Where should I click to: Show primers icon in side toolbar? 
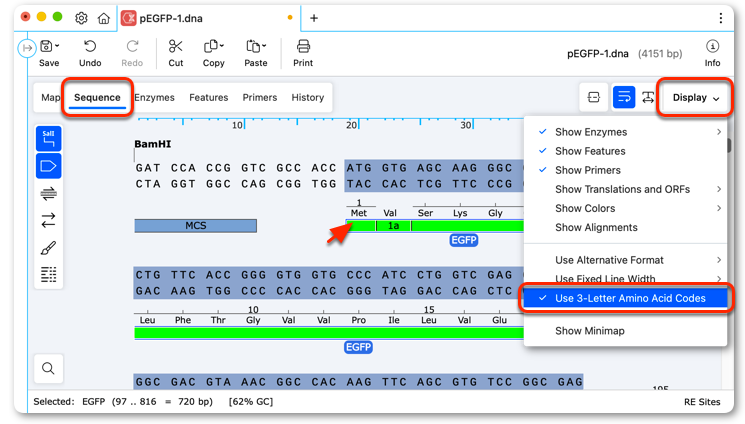[x=48, y=193]
